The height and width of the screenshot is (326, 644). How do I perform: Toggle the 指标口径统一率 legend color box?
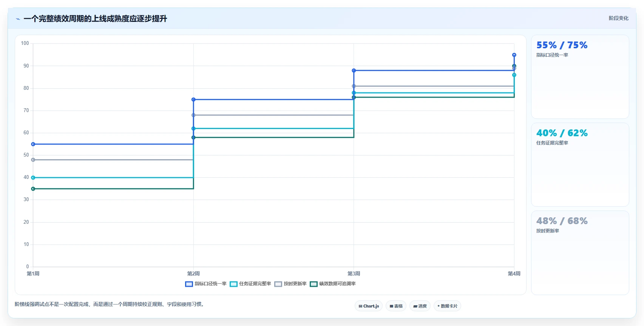[x=189, y=284]
